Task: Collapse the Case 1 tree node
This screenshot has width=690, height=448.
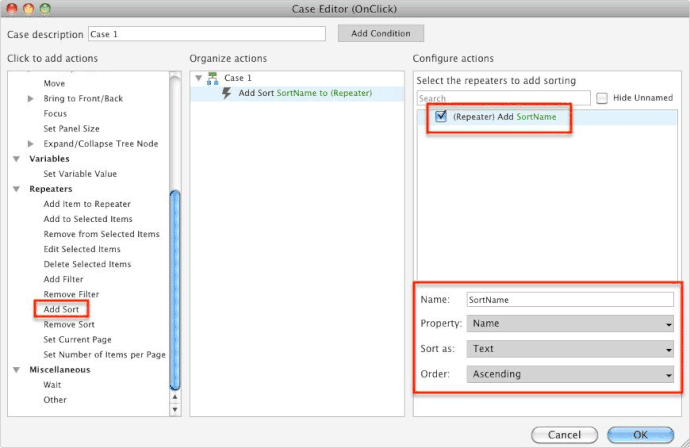Action: pyautogui.click(x=198, y=78)
